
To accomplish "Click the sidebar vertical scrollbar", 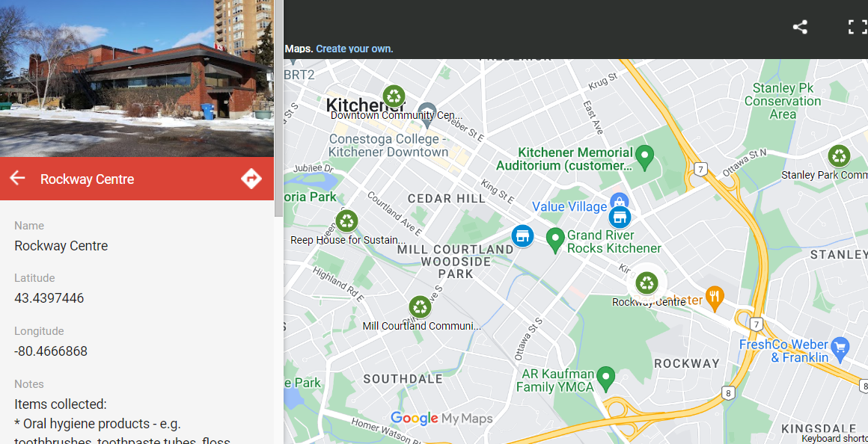I will [x=278, y=108].
